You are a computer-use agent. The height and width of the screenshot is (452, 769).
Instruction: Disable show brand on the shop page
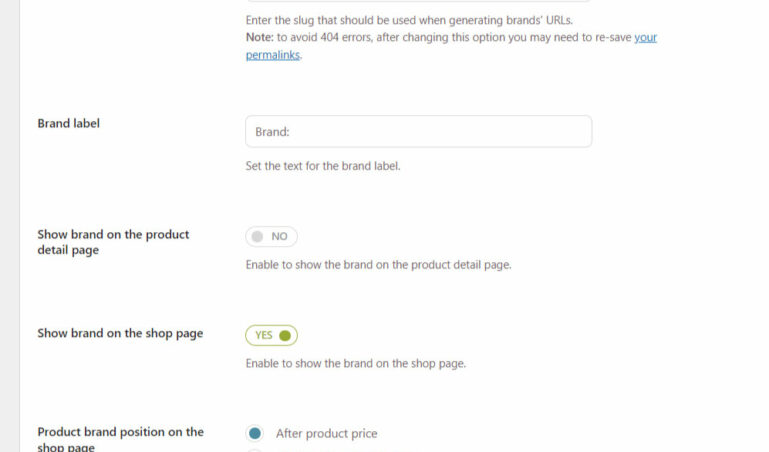point(271,336)
